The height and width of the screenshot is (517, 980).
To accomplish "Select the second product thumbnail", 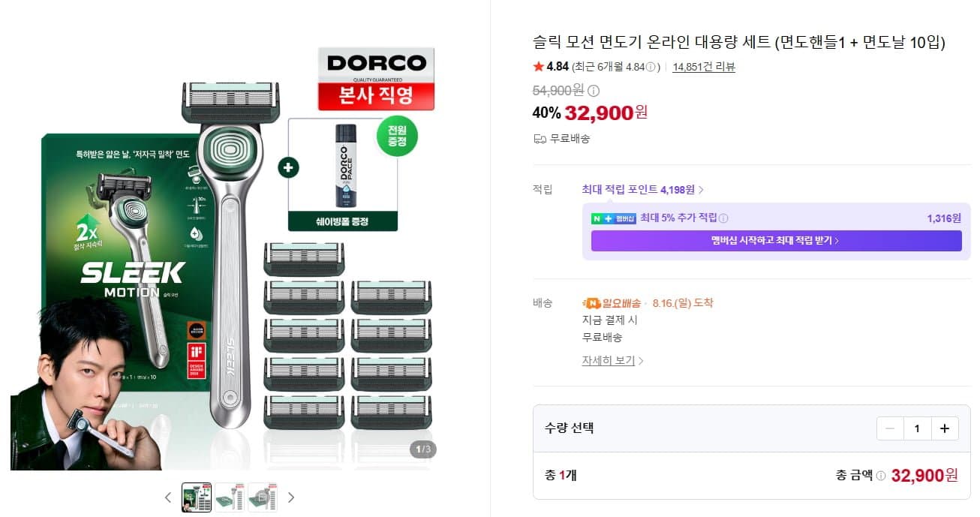I will [x=230, y=497].
